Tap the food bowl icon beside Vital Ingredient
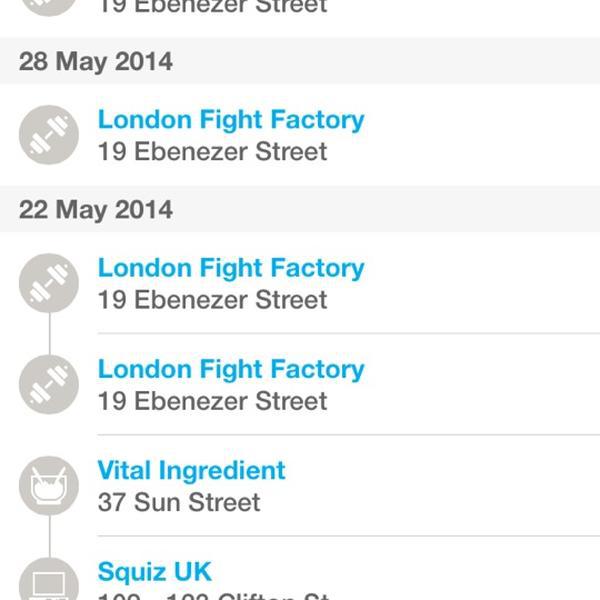600x600 pixels. 48,486
